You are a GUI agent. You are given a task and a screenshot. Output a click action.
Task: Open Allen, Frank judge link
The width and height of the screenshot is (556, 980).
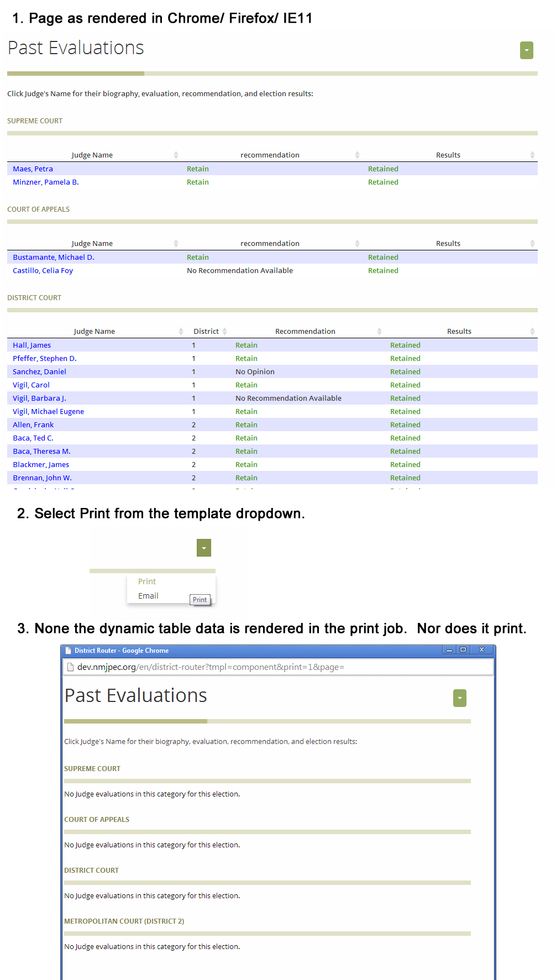(34, 425)
